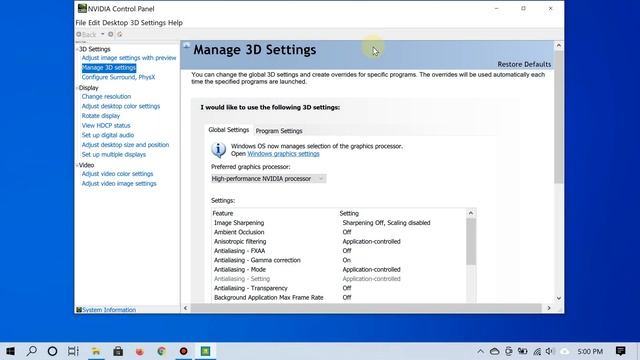Click Restore Defaults
Image resolution: width=640 pixels, height=360 pixels.
tap(524, 64)
